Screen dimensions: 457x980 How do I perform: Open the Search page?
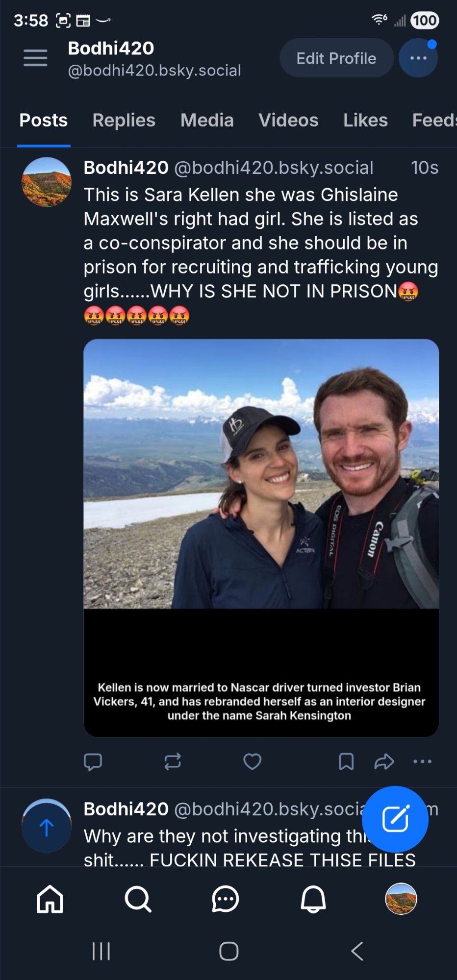coord(138,899)
